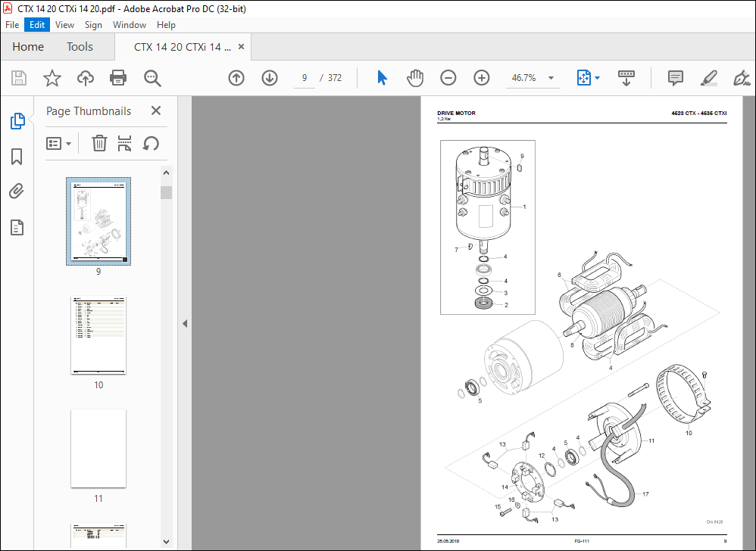
Task: Activate the Hand pan tool
Action: [414, 78]
